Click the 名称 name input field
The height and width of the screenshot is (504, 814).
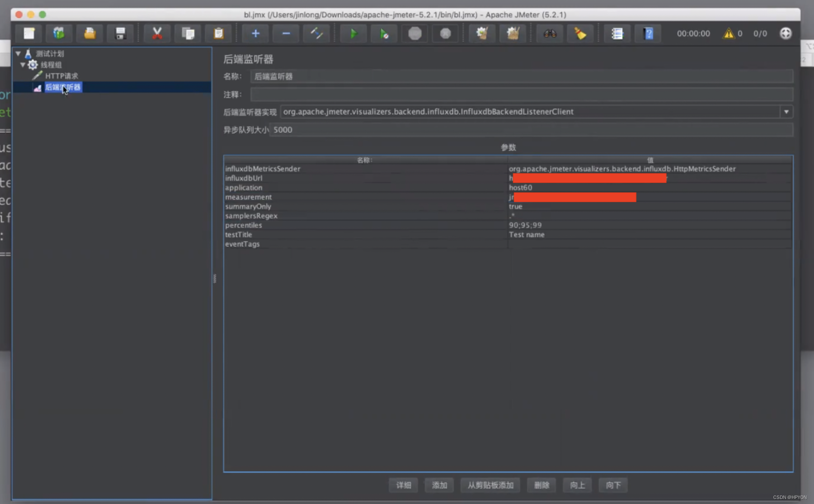click(x=522, y=76)
